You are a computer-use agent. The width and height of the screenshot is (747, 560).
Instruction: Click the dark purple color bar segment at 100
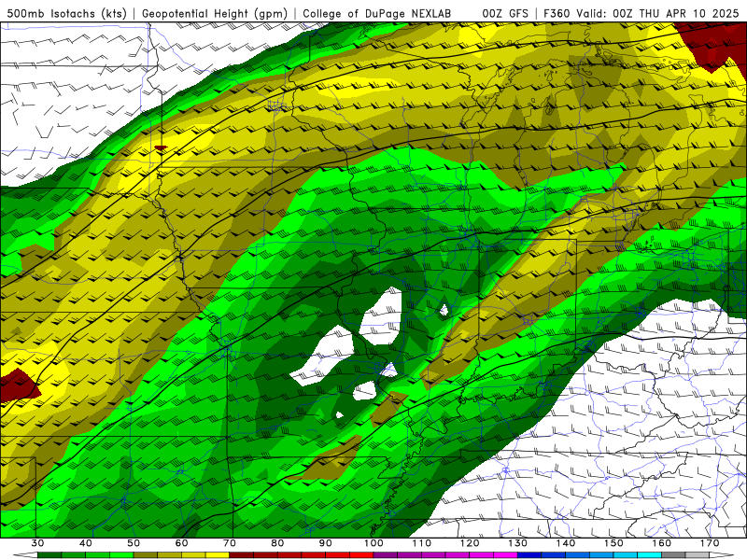pos(386,555)
